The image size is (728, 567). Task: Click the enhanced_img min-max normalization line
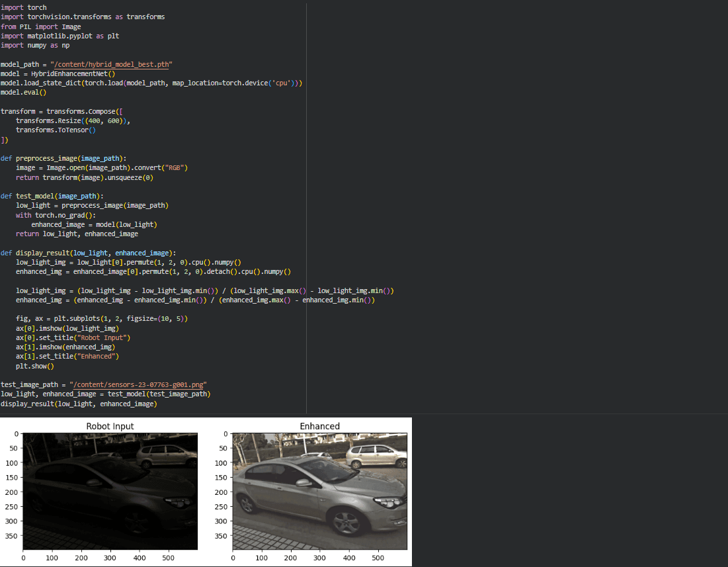tap(196, 300)
